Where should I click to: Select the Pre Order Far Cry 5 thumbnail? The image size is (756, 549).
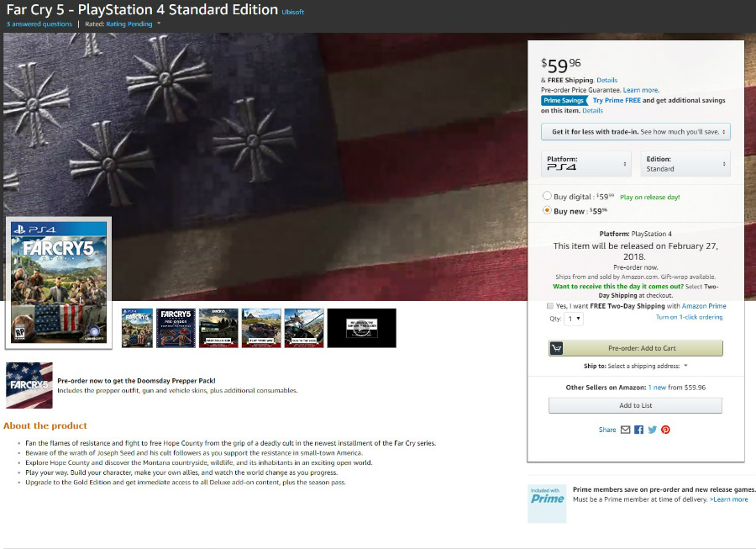tap(176, 328)
